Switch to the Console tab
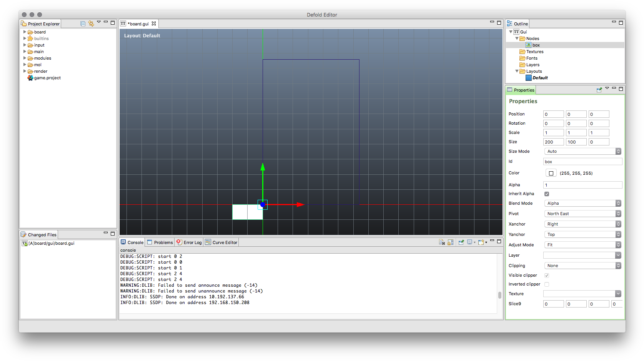 tap(132, 242)
